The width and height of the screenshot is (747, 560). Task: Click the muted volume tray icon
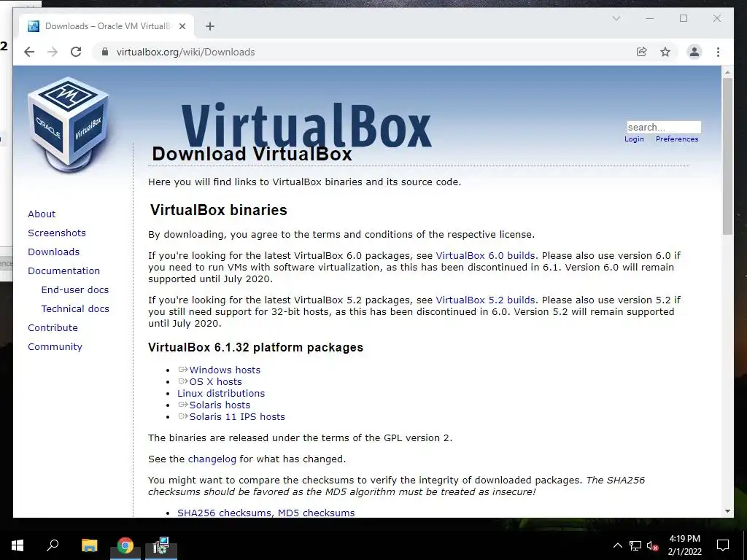point(652,545)
